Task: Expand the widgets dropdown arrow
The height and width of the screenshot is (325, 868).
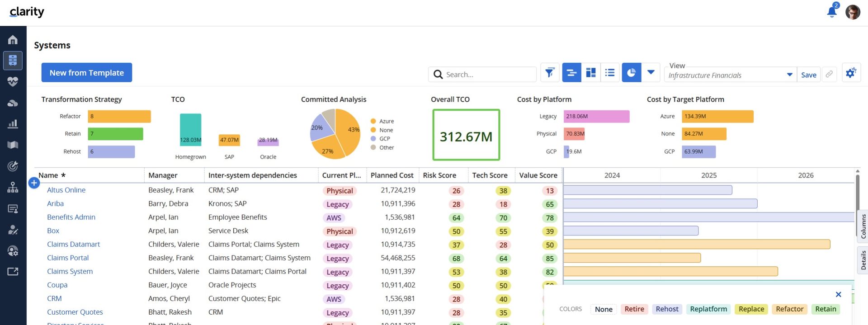Action: point(651,73)
